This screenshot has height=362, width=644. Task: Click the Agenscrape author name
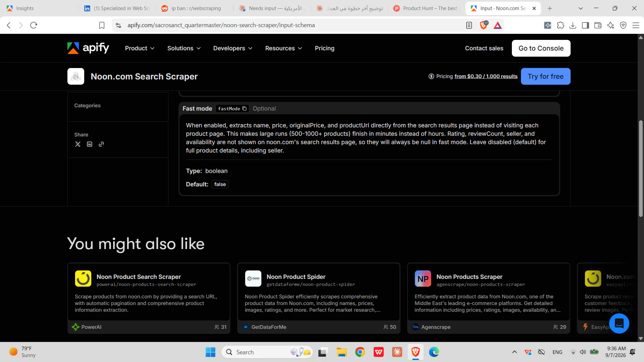[x=436, y=327]
